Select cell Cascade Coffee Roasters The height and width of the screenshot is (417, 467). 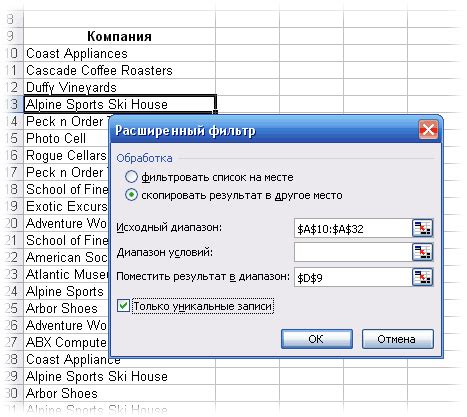point(119,70)
